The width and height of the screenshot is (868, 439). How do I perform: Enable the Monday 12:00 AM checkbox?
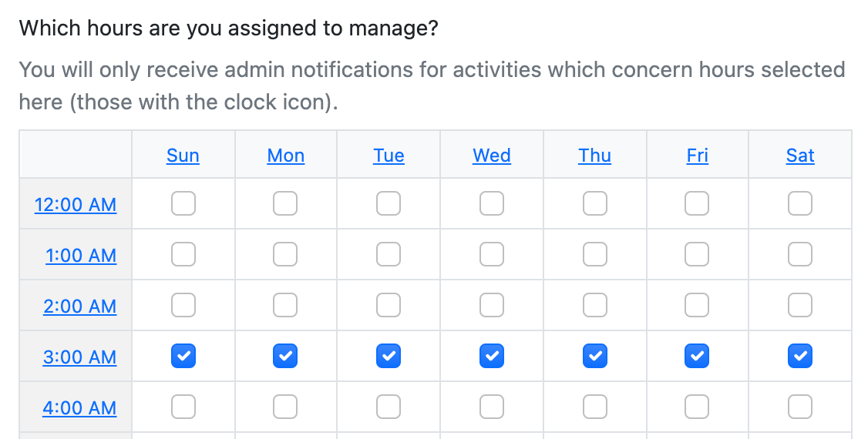[285, 204]
